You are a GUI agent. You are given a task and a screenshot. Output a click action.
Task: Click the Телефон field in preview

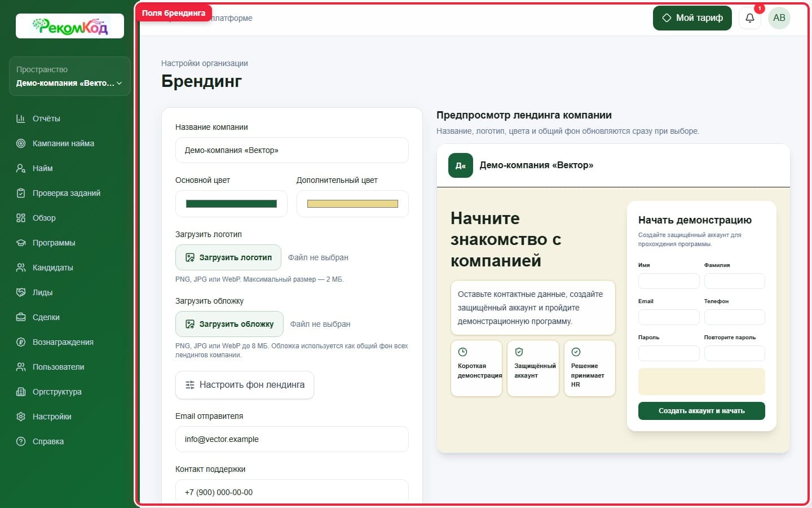[735, 317]
